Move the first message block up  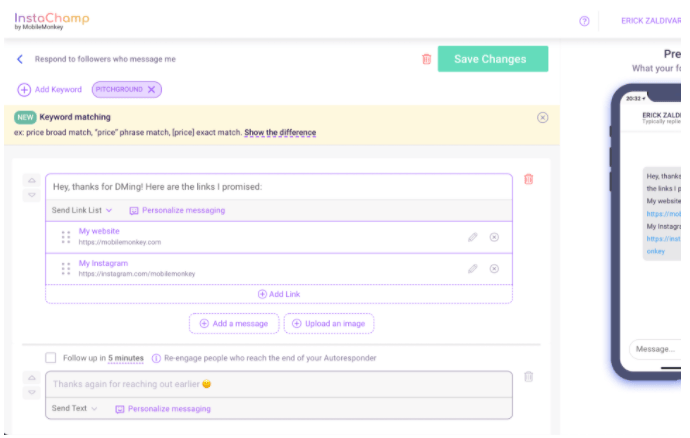coord(30,180)
